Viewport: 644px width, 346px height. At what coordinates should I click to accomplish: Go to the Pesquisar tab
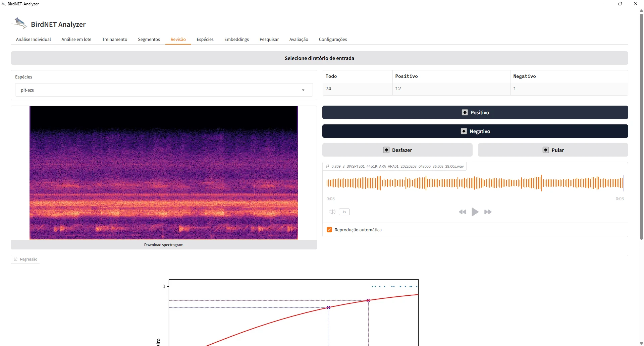(269, 39)
